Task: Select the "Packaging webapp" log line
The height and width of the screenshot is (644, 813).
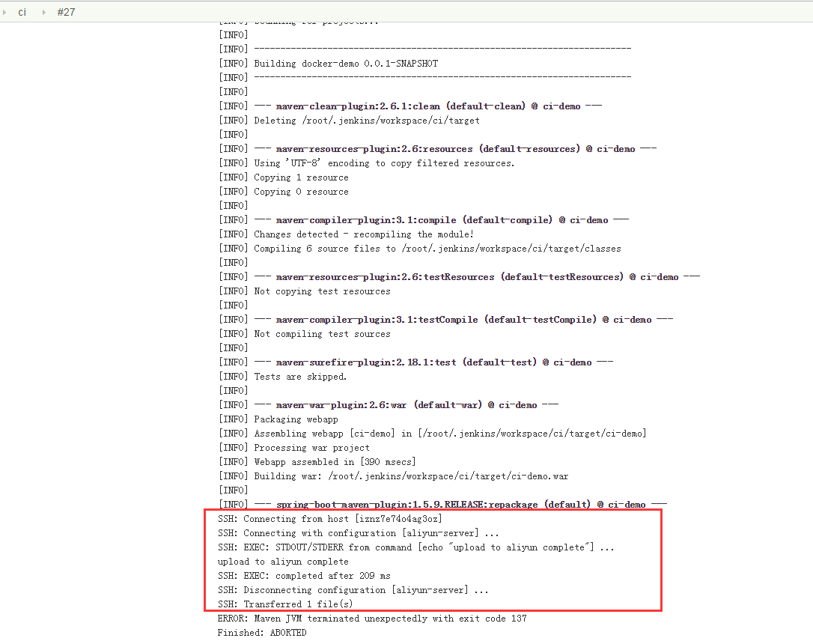Action: [x=281, y=419]
